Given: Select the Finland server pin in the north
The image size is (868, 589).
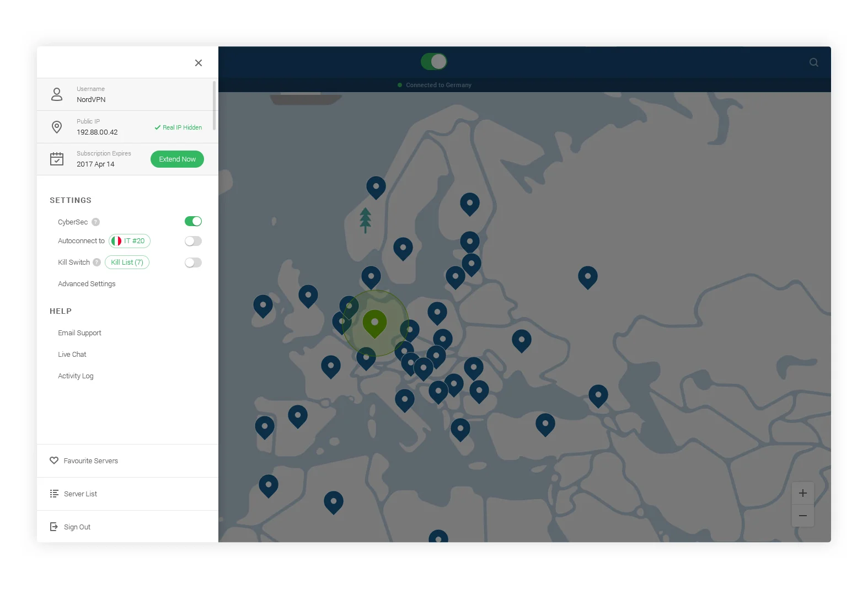Looking at the screenshot, I should (x=470, y=205).
